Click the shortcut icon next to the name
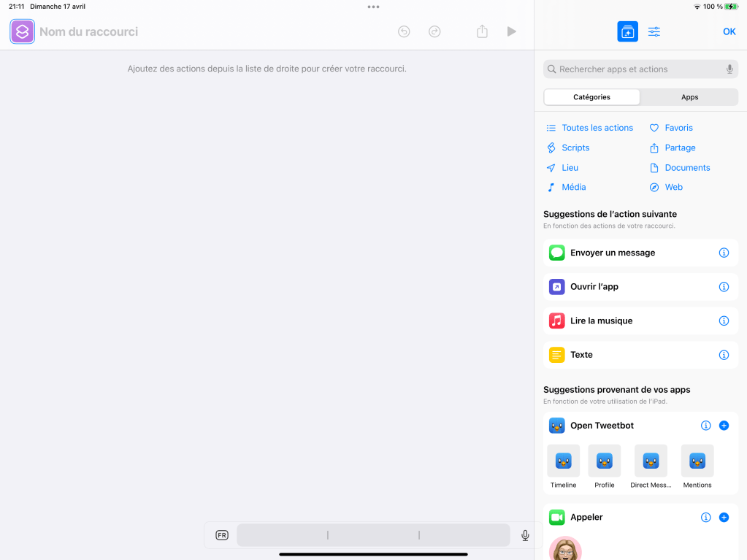Screen dimensions: 747x560 [22, 31]
